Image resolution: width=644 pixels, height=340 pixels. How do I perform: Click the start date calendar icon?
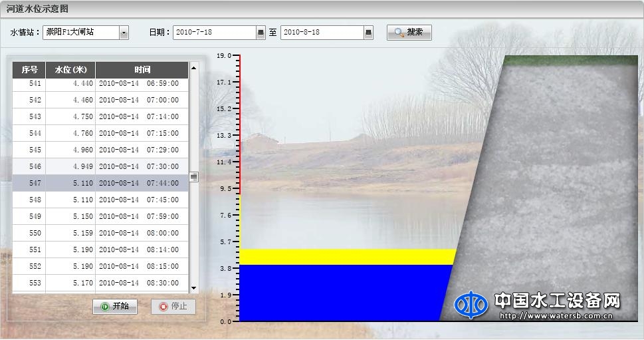(261, 33)
